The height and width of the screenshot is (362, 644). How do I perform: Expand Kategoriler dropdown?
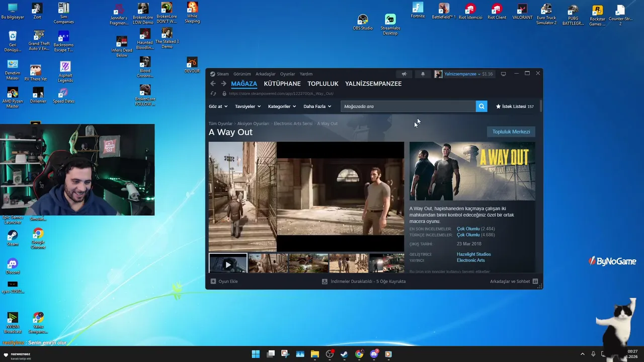[282, 107]
